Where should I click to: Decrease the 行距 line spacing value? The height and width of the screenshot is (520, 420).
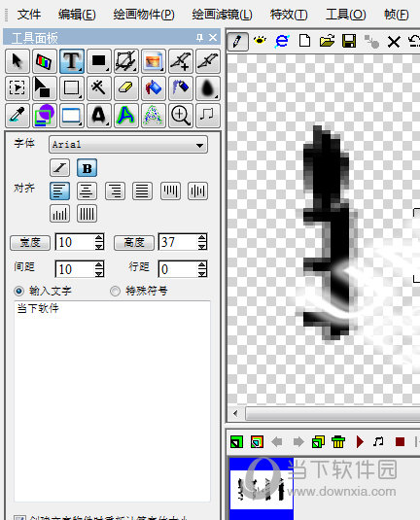tap(202, 273)
